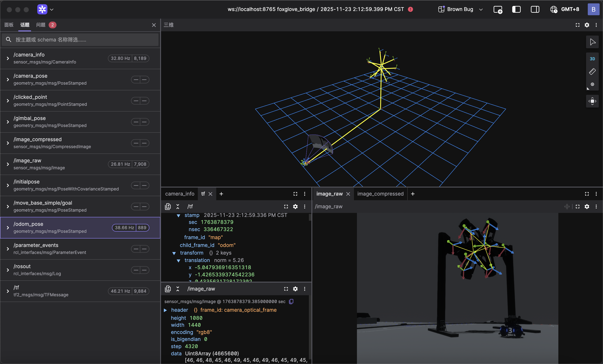Viewport: 603px width, 364px height.
Task: Fullscreen the tf tab group panel
Action: click(x=295, y=194)
